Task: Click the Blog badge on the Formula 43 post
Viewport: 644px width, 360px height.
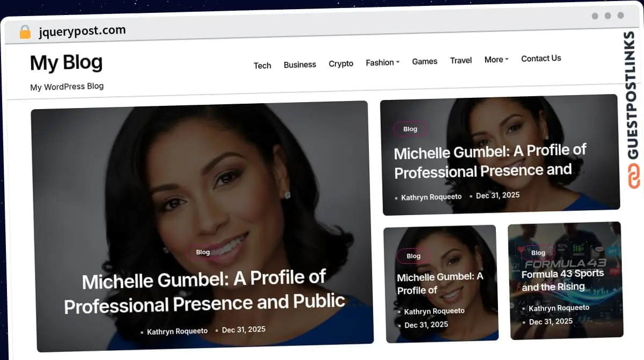Action: tap(538, 252)
